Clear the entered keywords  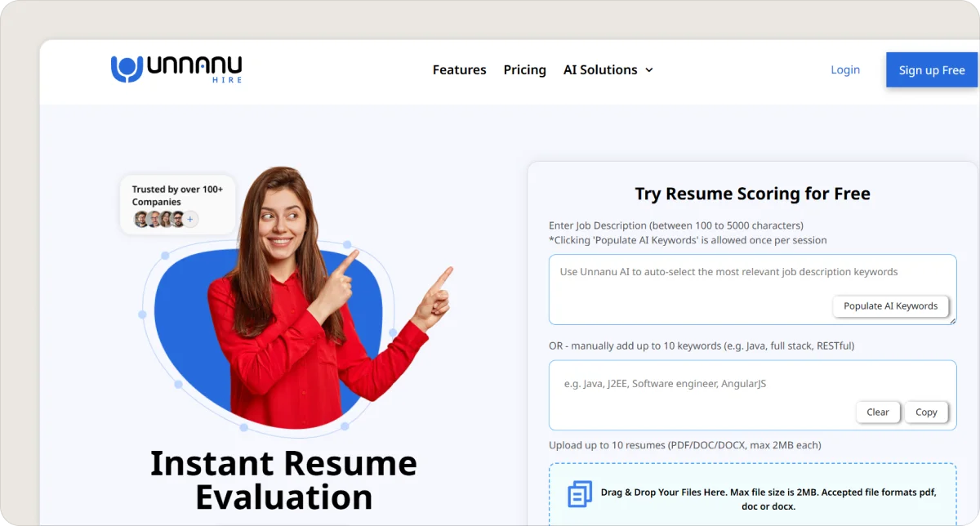(878, 412)
